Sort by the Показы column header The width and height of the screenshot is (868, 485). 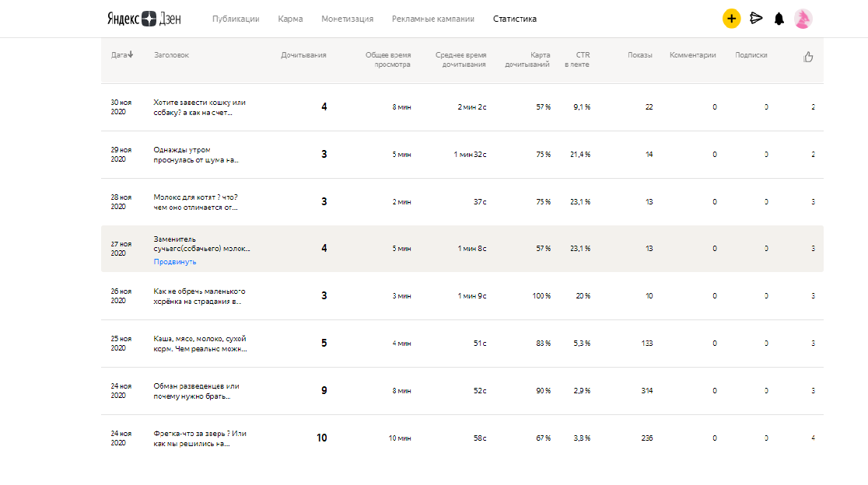(640, 54)
